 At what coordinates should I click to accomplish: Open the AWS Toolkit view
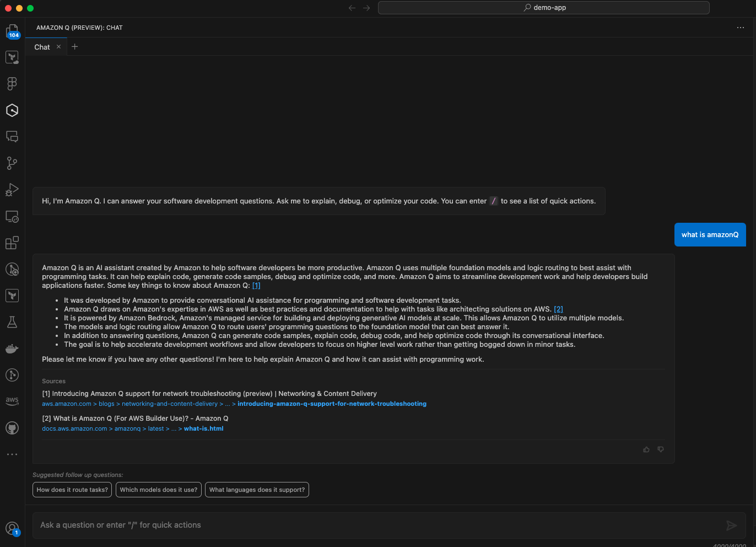pyautogui.click(x=12, y=401)
